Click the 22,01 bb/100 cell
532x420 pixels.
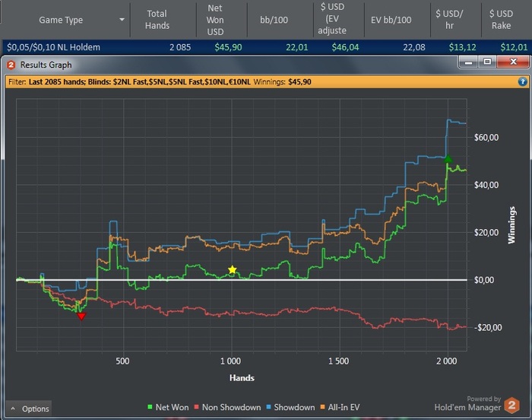pos(297,47)
